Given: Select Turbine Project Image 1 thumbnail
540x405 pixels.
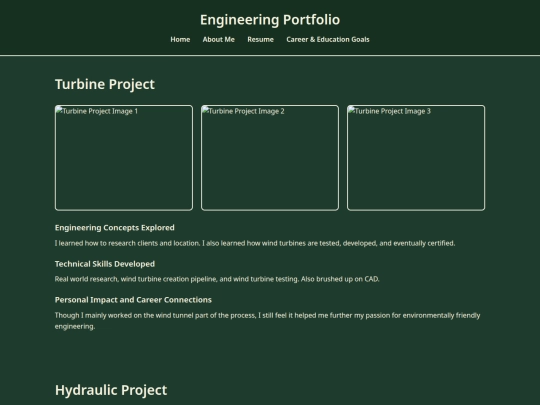Looking at the screenshot, I should click(x=124, y=158).
